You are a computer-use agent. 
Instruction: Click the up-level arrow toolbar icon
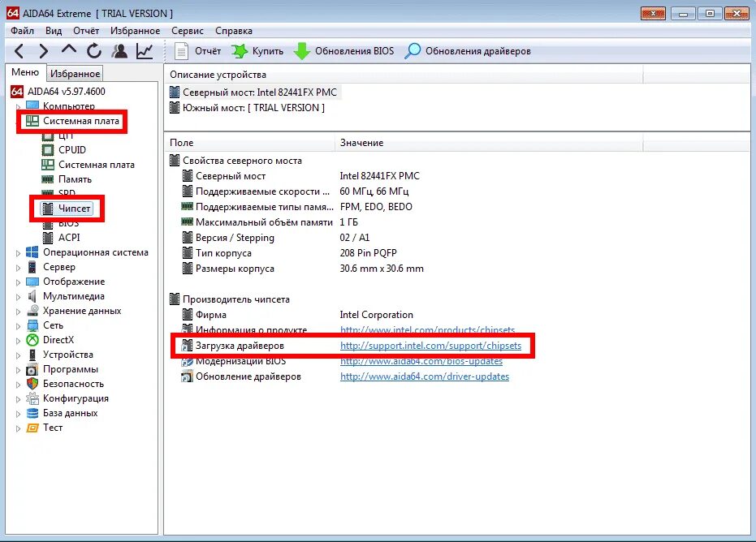[69, 49]
